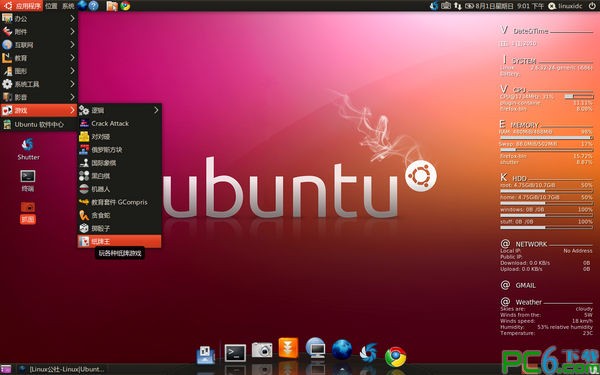Click the power session button
This screenshot has width=600, height=375.
(x=592, y=6)
